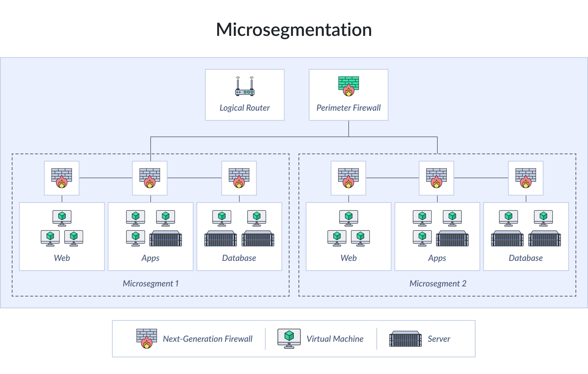Click the Microsegment 1 label

(x=151, y=284)
